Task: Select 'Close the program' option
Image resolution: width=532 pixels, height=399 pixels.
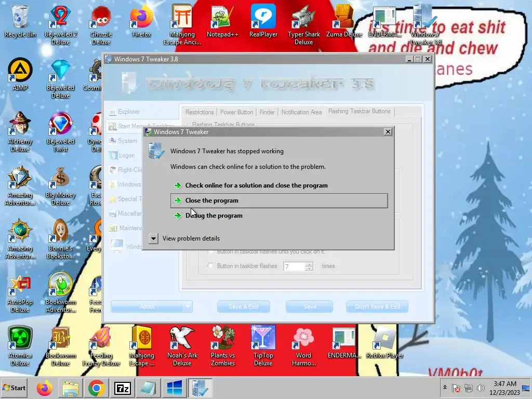Action: [279, 201]
